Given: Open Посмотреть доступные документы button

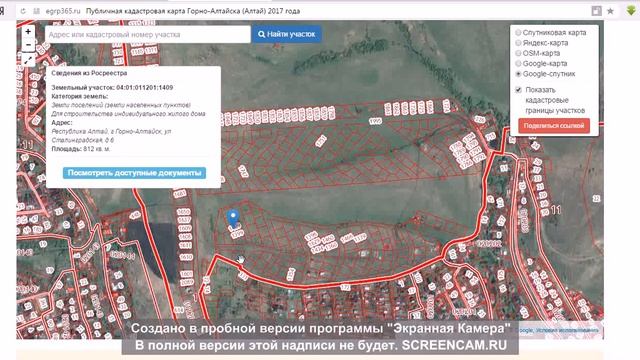Looking at the screenshot, I should click(134, 173).
